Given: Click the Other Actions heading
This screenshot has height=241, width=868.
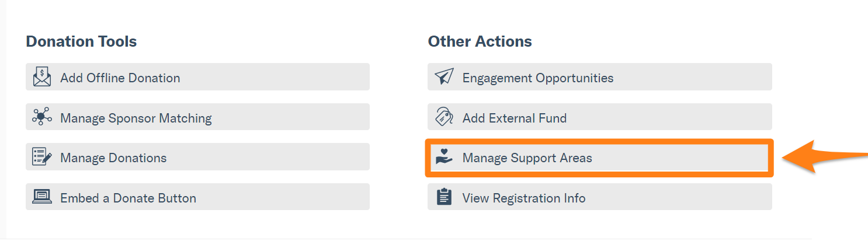Looking at the screenshot, I should (x=480, y=42).
